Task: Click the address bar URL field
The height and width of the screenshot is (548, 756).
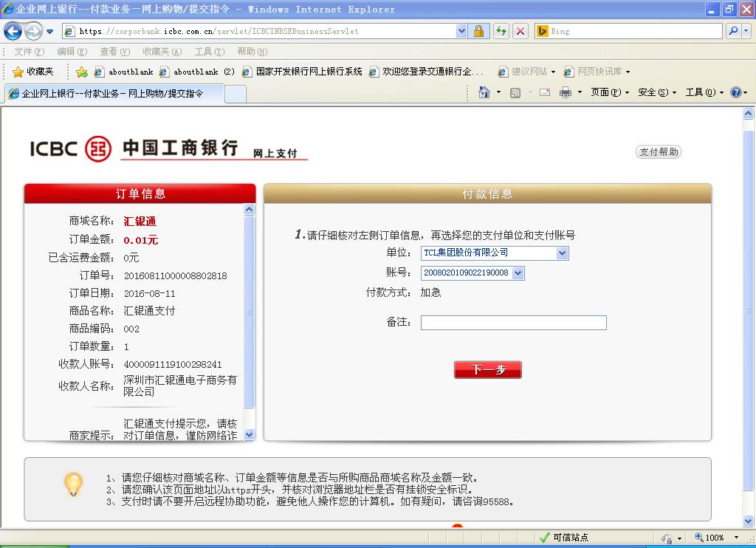Action: pos(259,31)
